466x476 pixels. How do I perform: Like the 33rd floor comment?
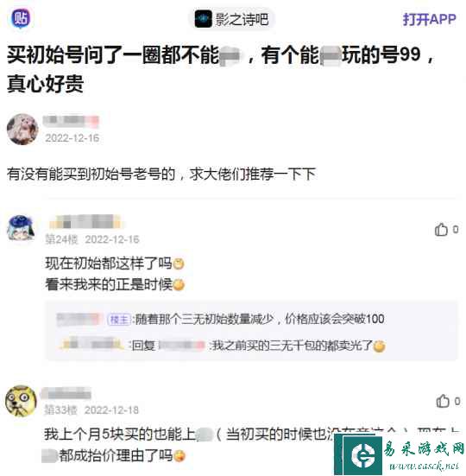click(x=448, y=402)
